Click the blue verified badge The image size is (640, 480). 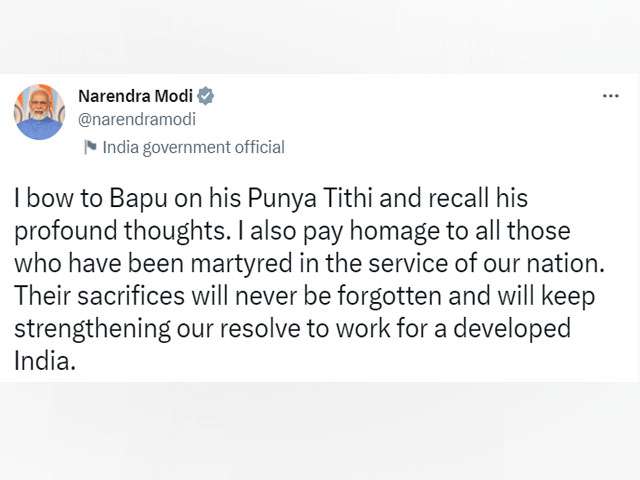206,96
